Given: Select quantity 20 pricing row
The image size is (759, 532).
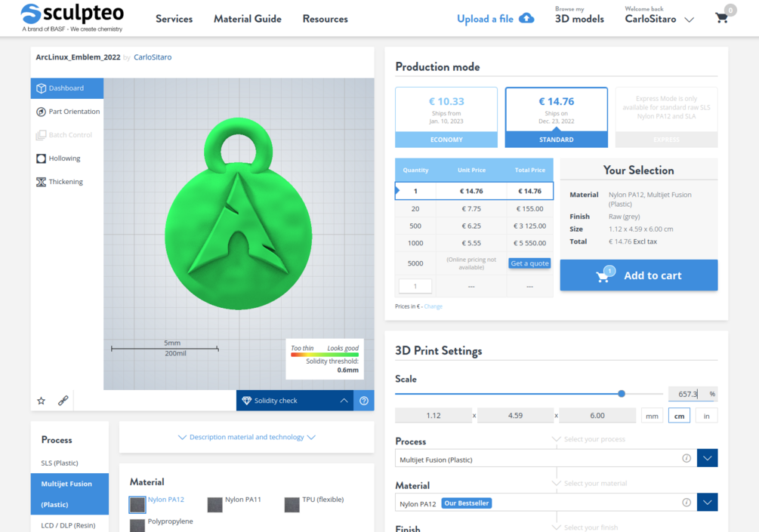Looking at the screenshot, I should click(474, 209).
